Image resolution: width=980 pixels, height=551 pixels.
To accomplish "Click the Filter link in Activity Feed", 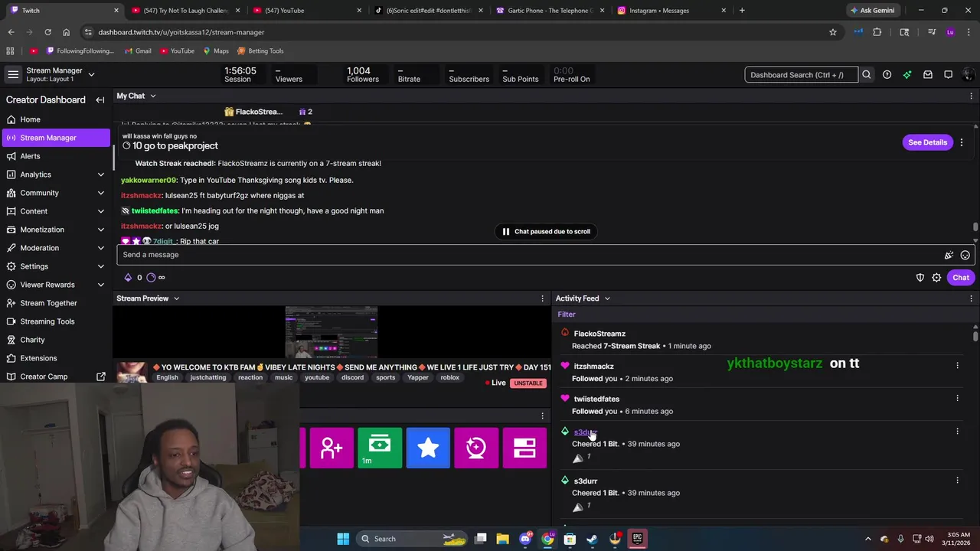I will click(567, 315).
